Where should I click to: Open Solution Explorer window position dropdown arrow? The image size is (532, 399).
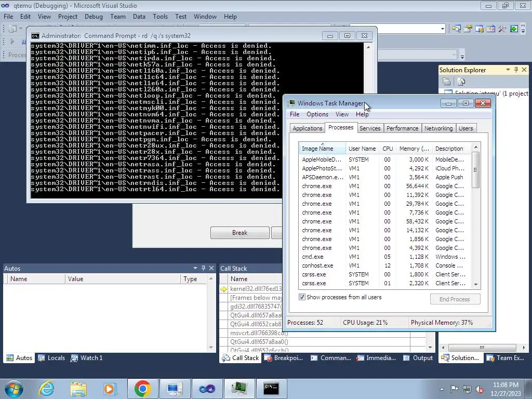point(508,70)
